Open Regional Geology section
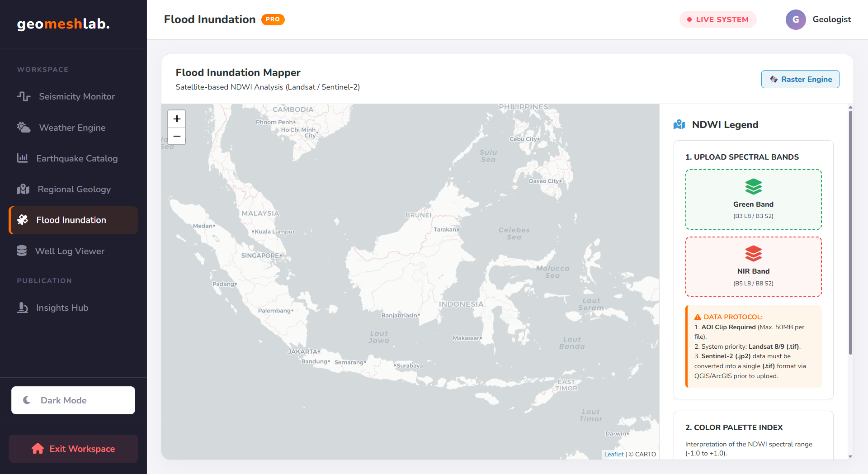The image size is (868, 474). coord(73,189)
